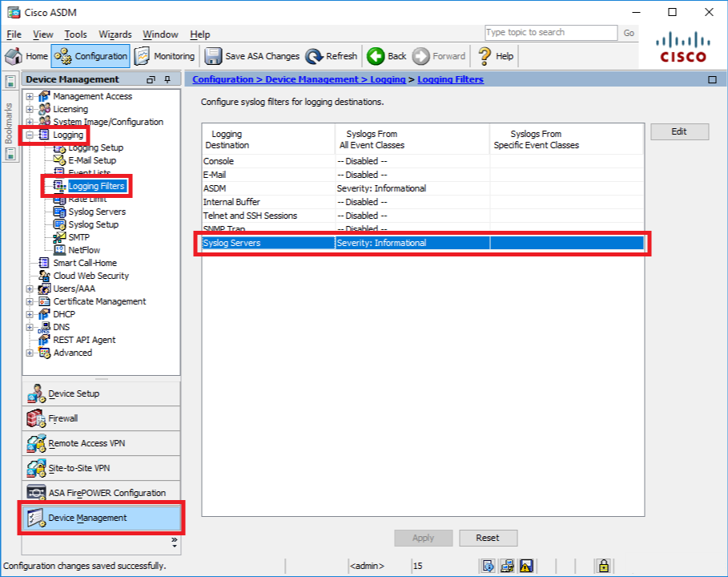The width and height of the screenshot is (728, 577).
Task: Click the warning disk icon in status bar
Action: pyautogui.click(x=527, y=566)
